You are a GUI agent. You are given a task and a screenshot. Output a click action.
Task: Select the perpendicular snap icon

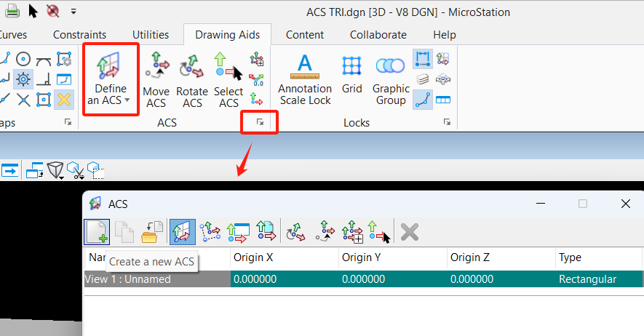point(44,79)
